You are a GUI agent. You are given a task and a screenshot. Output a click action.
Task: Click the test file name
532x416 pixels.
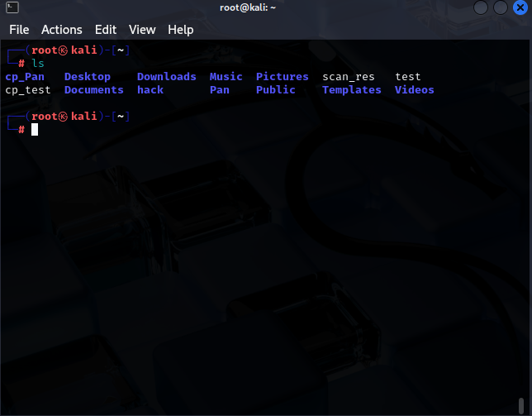408,77
